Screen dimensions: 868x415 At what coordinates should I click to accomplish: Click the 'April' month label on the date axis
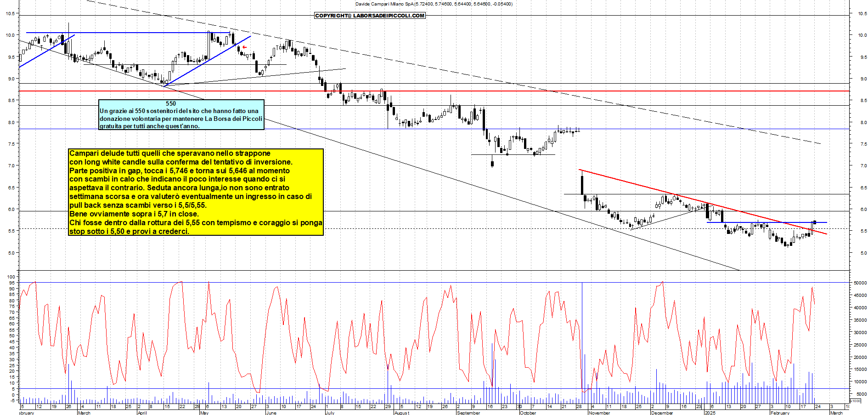pos(142,413)
